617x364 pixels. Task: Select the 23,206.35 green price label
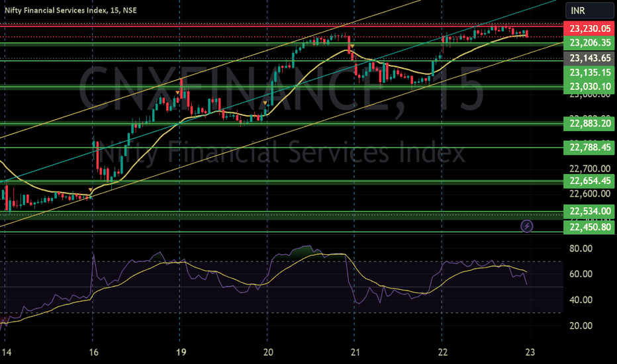[x=589, y=42]
